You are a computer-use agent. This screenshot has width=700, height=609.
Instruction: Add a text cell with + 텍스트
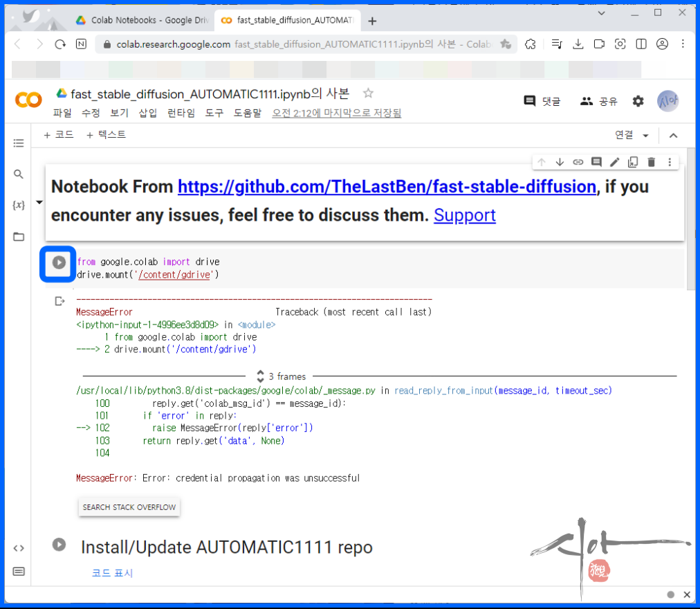pyautogui.click(x=107, y=135)
